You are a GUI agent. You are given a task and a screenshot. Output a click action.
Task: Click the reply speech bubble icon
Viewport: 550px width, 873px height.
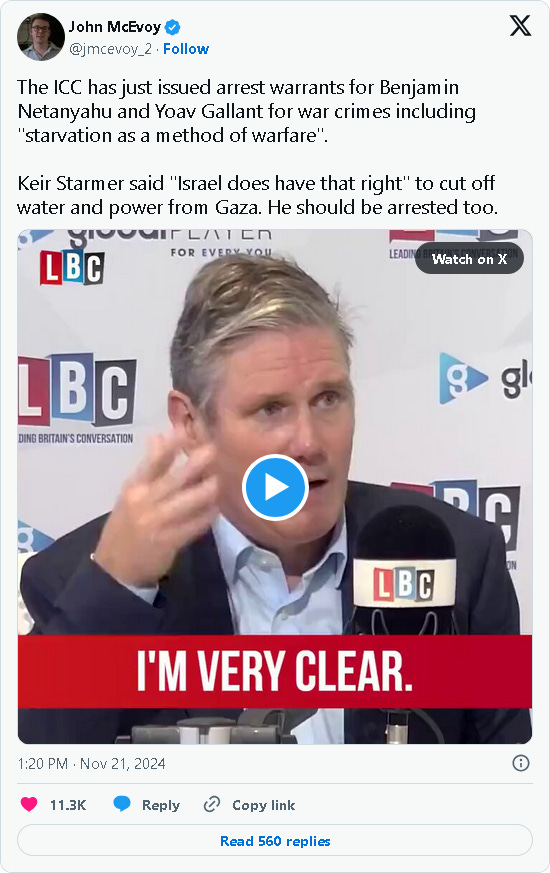coord(122,805)
